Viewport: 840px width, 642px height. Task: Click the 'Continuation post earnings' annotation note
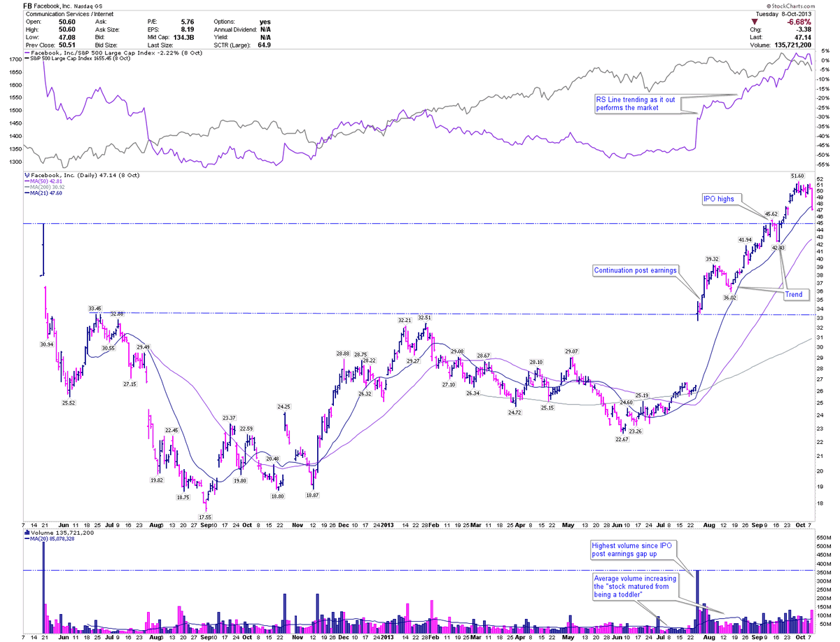click(637, 270)
